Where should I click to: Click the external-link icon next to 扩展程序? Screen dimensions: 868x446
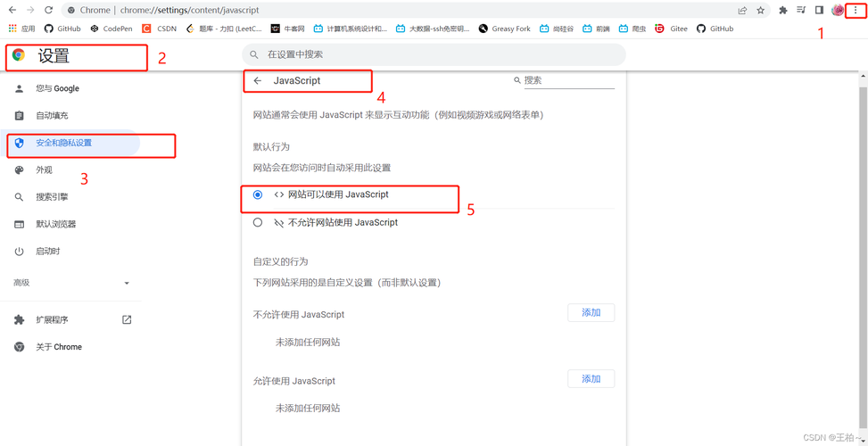pos(127,320)
